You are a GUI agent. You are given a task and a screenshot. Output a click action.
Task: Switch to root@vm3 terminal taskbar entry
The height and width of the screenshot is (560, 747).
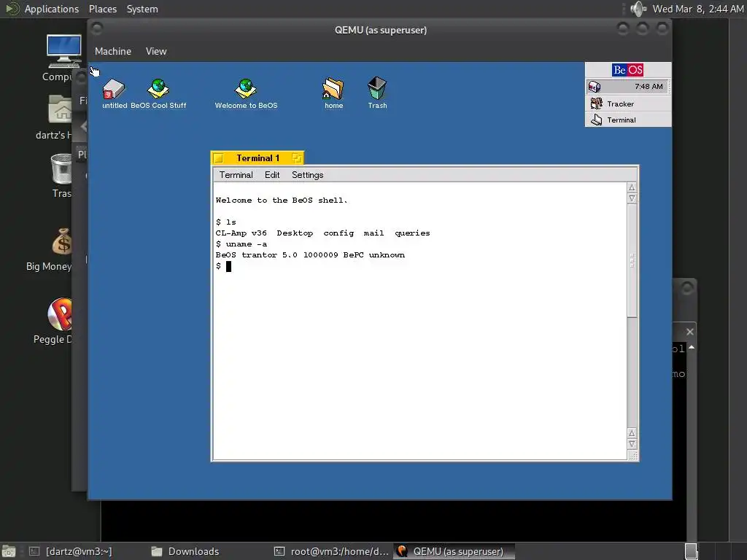(x=331, y=551)
